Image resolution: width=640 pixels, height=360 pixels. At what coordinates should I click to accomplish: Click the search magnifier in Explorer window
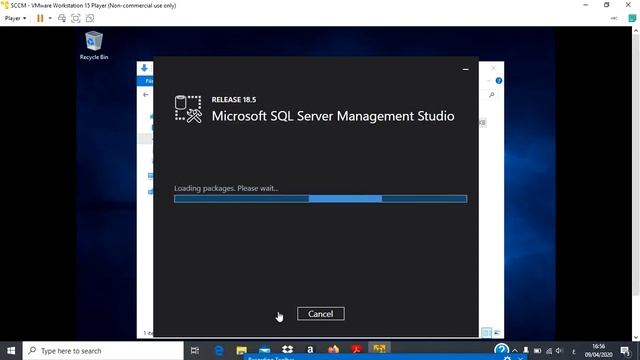click(x=492, y=95)
